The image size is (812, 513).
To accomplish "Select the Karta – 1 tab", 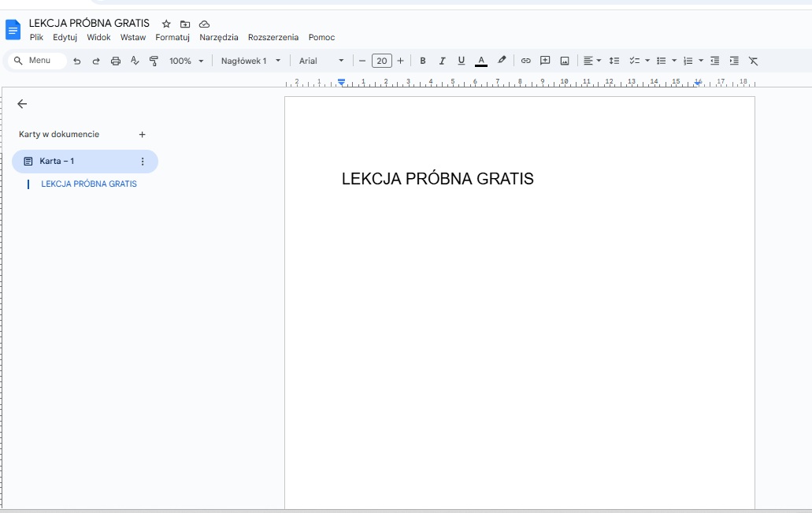I will (85, 162).
